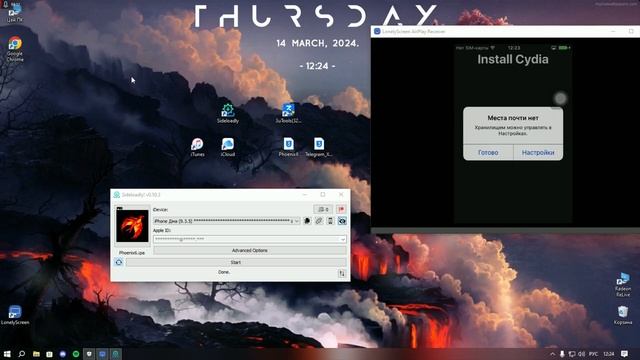Open File Explorer from taskbar
This screenshot has height=360, width=640.
tap(36, 354)
